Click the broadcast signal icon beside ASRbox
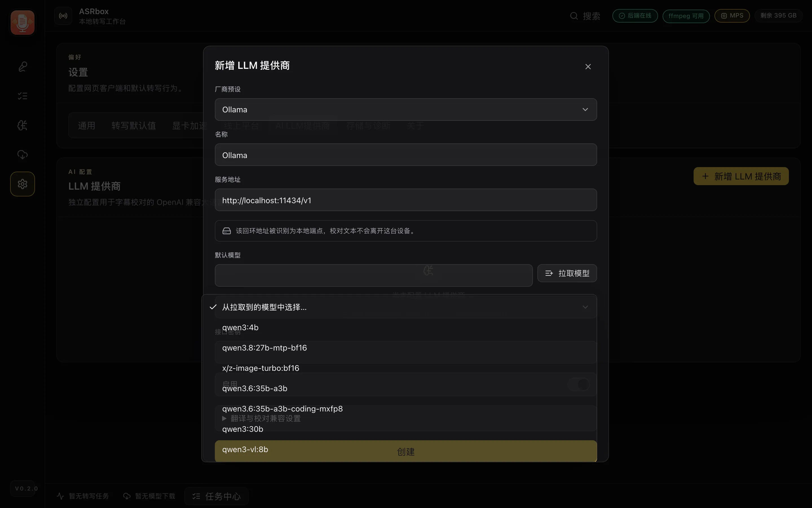Image resolution: width=812 pixels, height=508 pixels. 63,16
